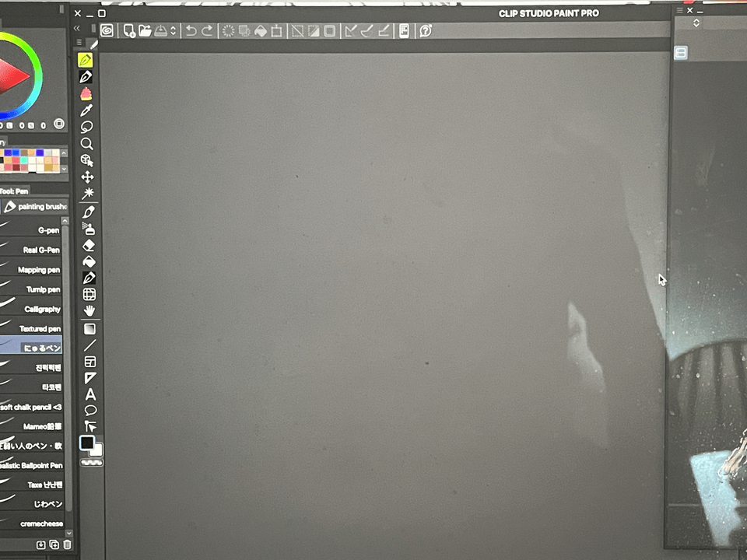Redo the last undone action
The width and height of the screenshot is (747, 560).
point(207,31)
